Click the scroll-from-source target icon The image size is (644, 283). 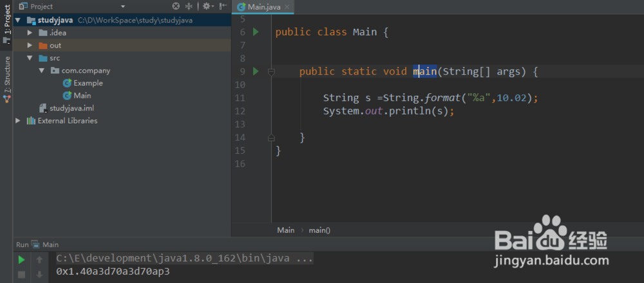(x=176, y=6)
